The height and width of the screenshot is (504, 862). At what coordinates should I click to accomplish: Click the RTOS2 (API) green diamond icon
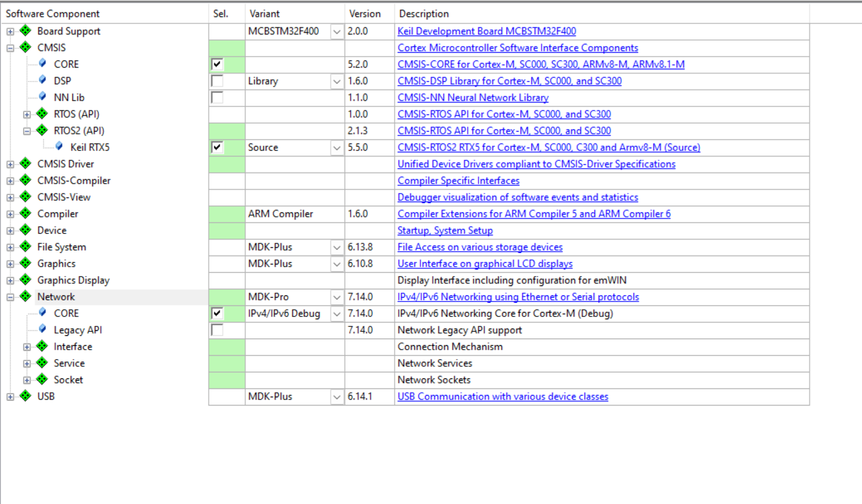pyautogui.click(x=42, y=130)
